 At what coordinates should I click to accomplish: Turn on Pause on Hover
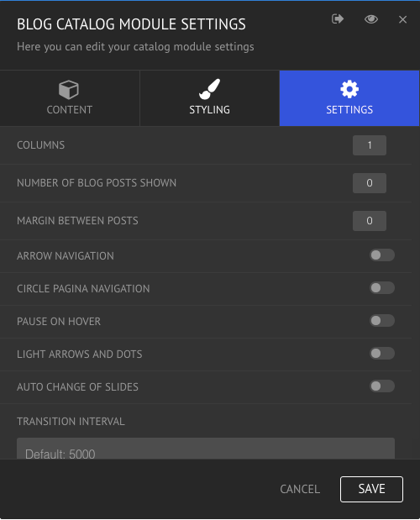(x=382, y=321)
